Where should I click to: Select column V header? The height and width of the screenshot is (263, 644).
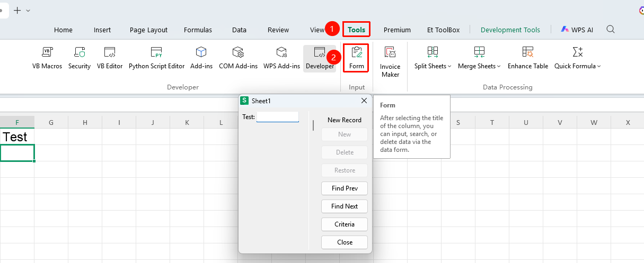tap(560, 122)
